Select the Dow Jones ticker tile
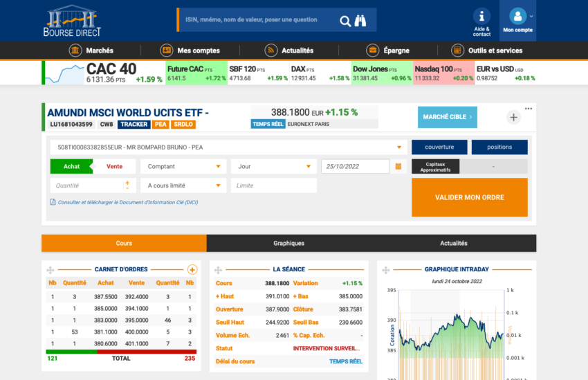Viewport: 588px width, 380px height. click(382, 73)
